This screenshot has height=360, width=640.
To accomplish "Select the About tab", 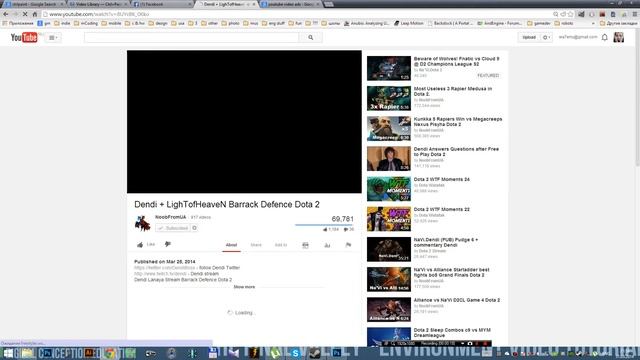I will coord(231,245).
